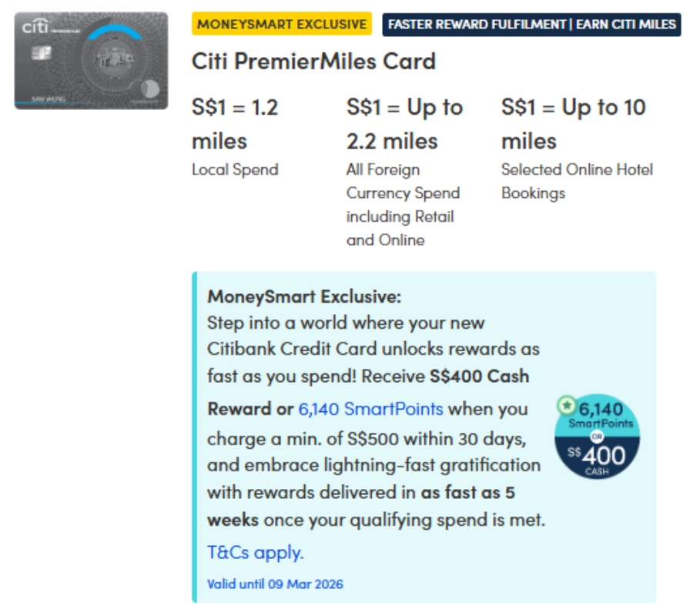Open the T&Cs apply link

click(256, 552)
